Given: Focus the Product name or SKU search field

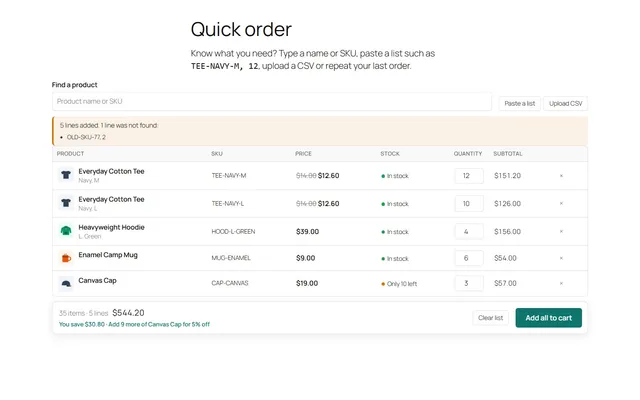Looking at the screenshot, I should point(272,101).
